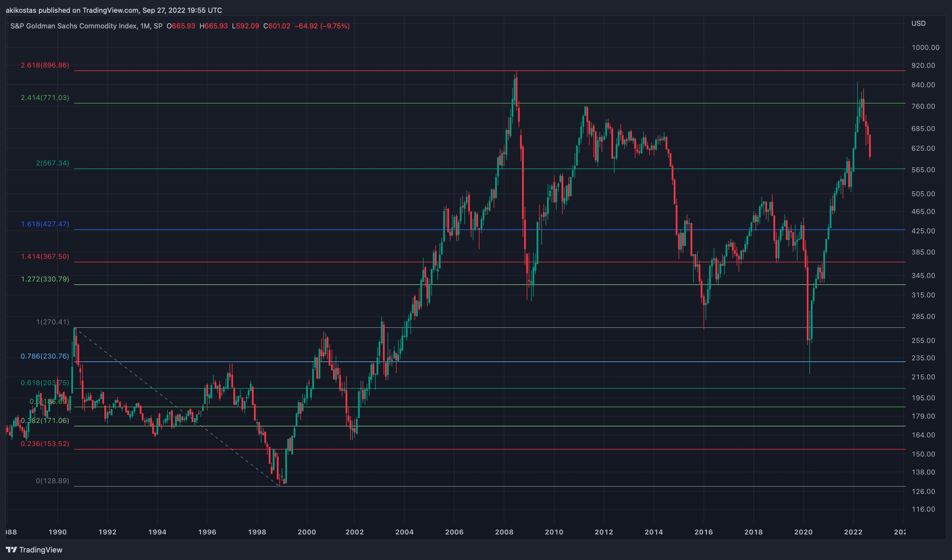Click the 0(128.89) Fibonacci level label
Screen dimensions: 952x560
tap(52, 481)
